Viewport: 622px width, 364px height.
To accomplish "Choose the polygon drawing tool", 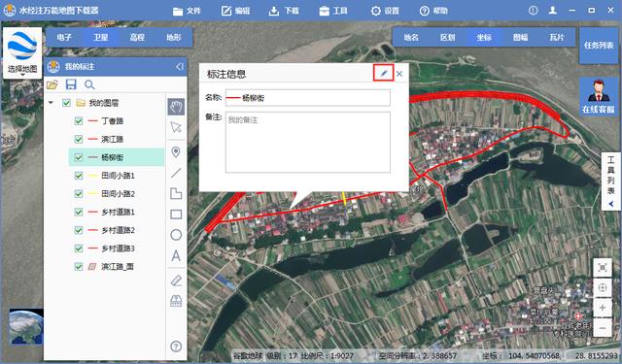I will [176, 193].
